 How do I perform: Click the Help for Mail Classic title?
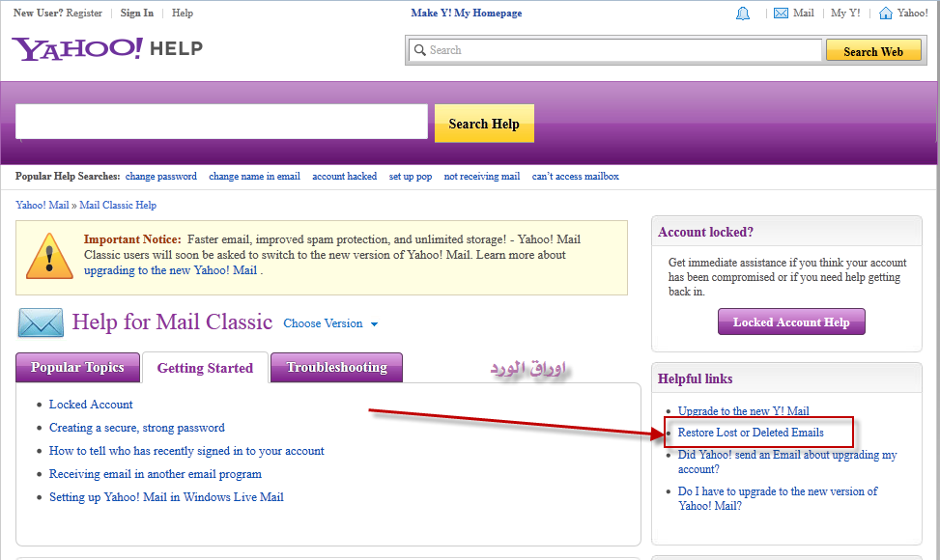(x=172, y=322)
